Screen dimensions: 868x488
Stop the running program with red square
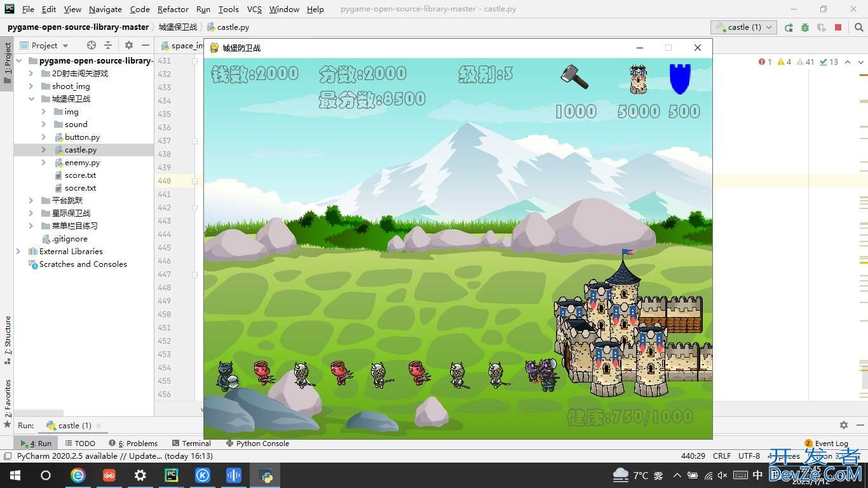pos(838,27)
